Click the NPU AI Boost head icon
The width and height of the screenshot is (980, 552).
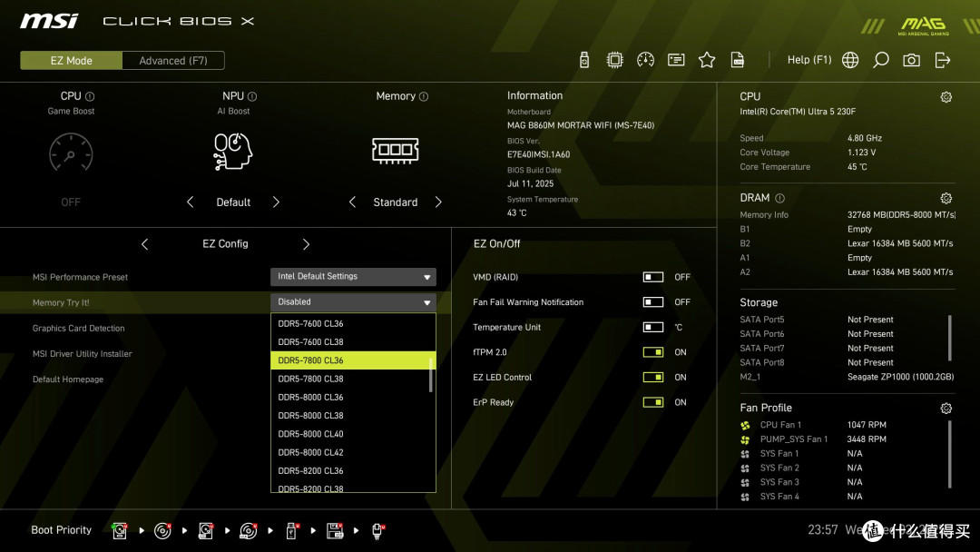[232, 152]
